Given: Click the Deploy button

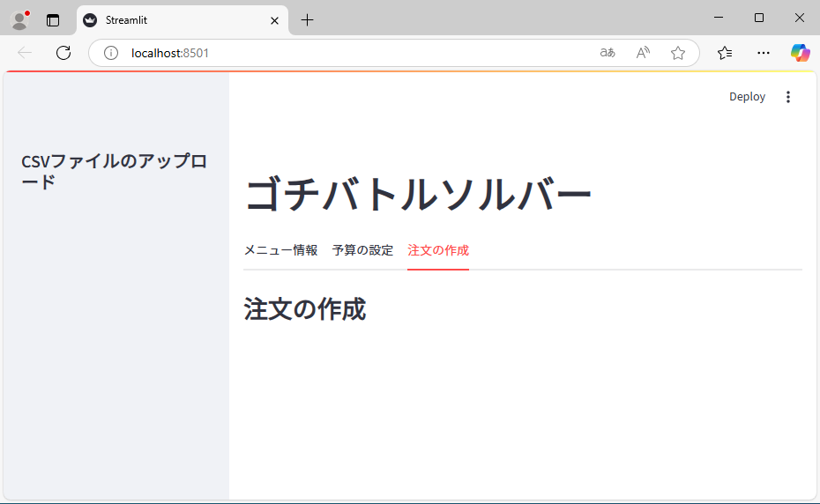Looking at the screenshot, I should pyautogui.click(x=748, y=97).
